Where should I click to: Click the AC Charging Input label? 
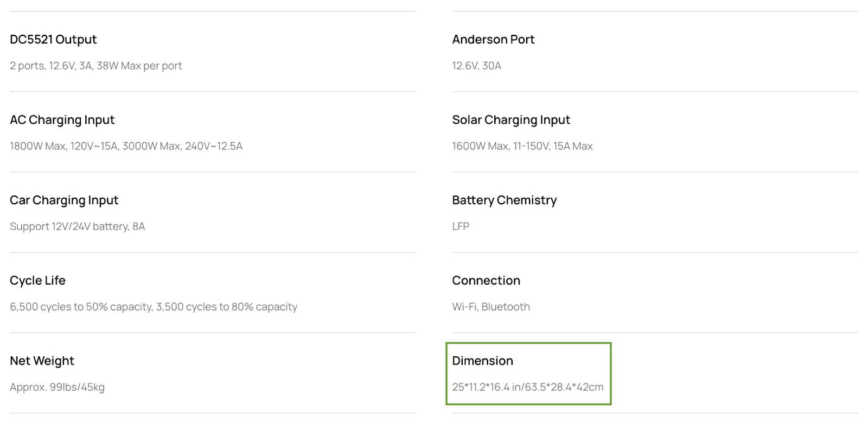(x=62, y=120)
